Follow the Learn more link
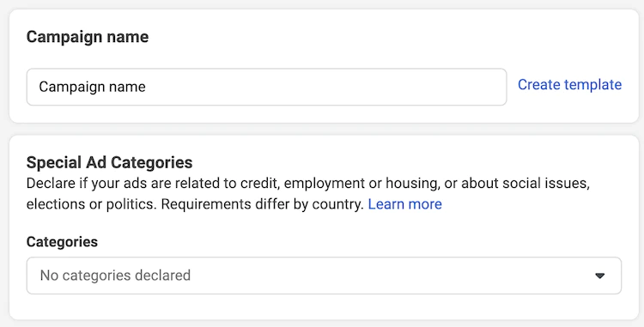This screenshot has width=644, height=327. (x=404, y=204)
